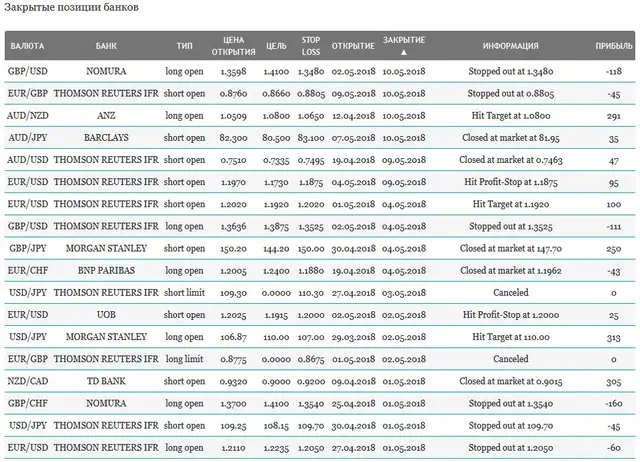Click Canceled in the EUR/GBP long limit row
The height and width of the screenshot is (462, 640).
(511, 358)
